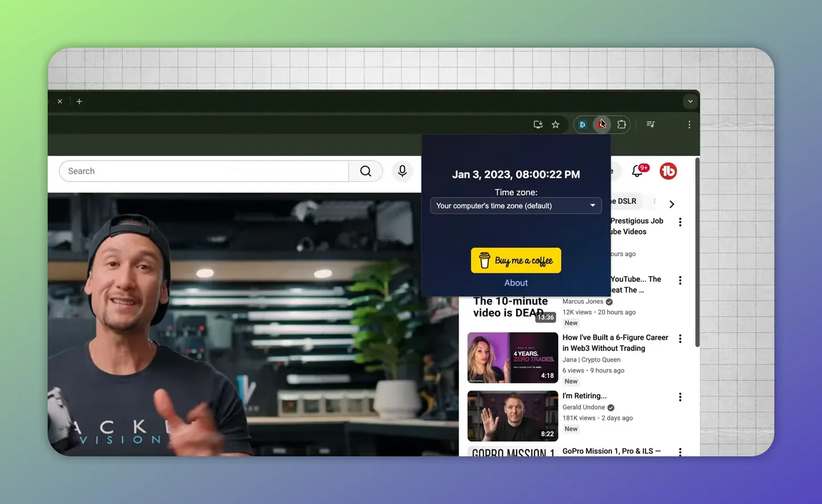The image size is (822, 504).
Task: Open the I'm Retiring video thumbnail
Action: pyautogui.click(x=512, y=416)
